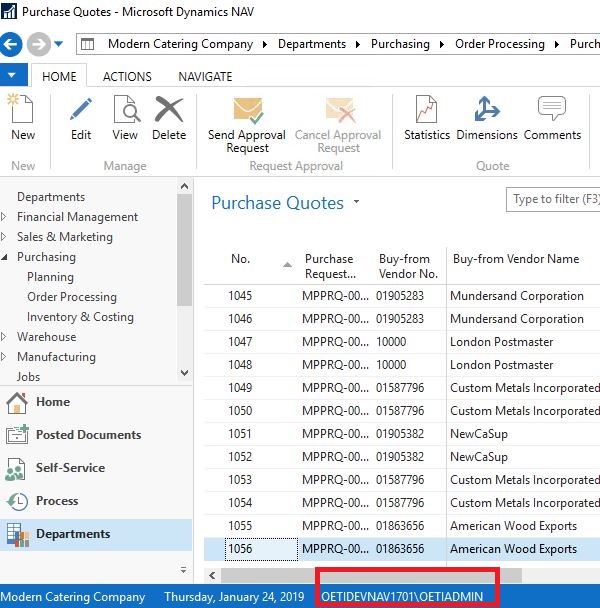
Task: Click the Type to filter box
Action: pyautogui.click(x=553, y=199)
